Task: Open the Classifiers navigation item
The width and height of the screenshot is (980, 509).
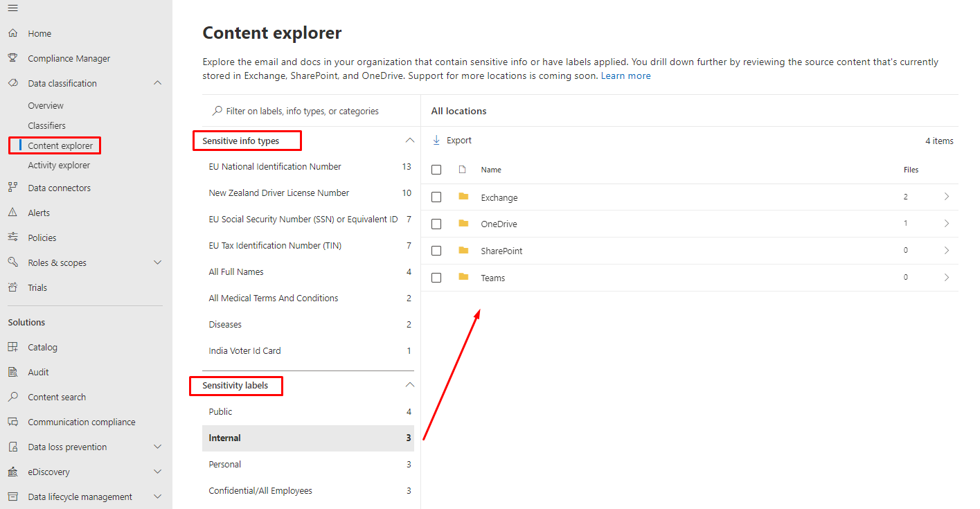Action: point(46,125)
